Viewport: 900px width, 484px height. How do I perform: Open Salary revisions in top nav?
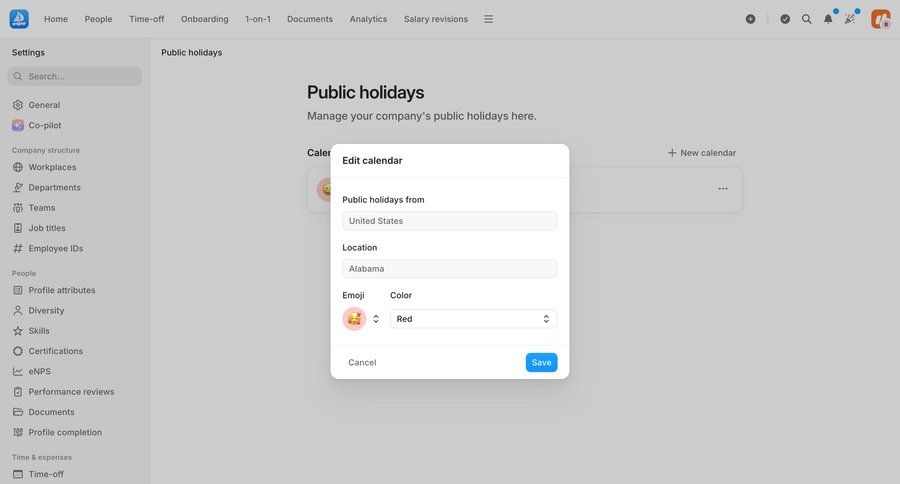coord(436,19)
